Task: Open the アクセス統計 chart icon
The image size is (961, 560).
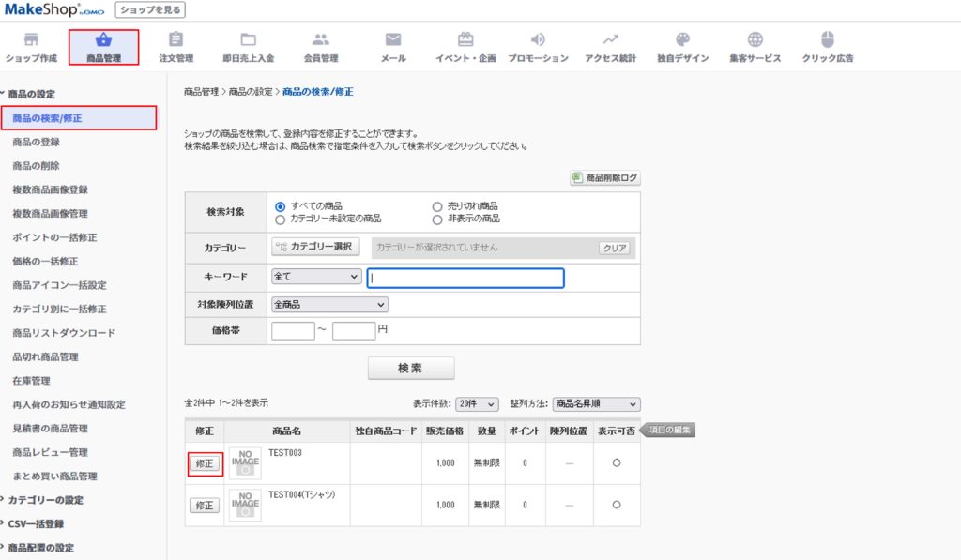Action: coord(610,39)
